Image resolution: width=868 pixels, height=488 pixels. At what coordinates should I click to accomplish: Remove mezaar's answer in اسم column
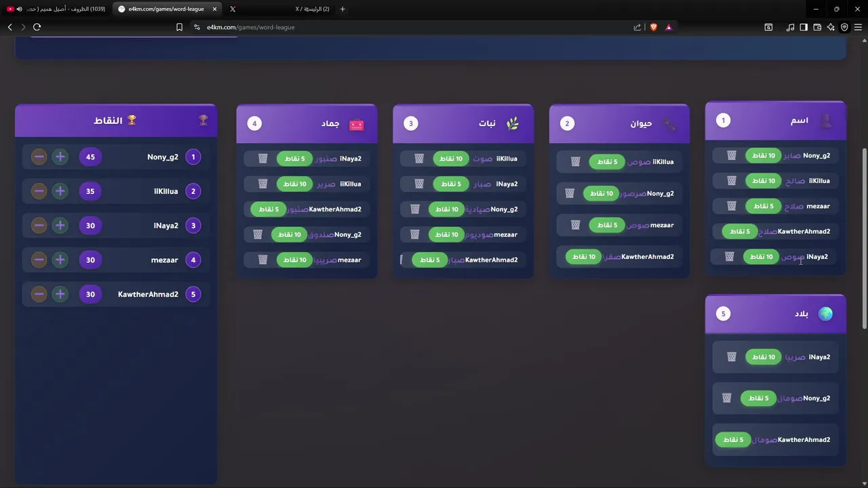coord(732,206)
